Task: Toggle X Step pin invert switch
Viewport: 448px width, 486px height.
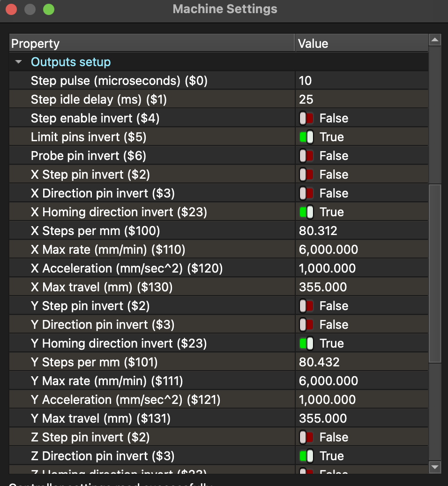Action: [x=306, y=175]
